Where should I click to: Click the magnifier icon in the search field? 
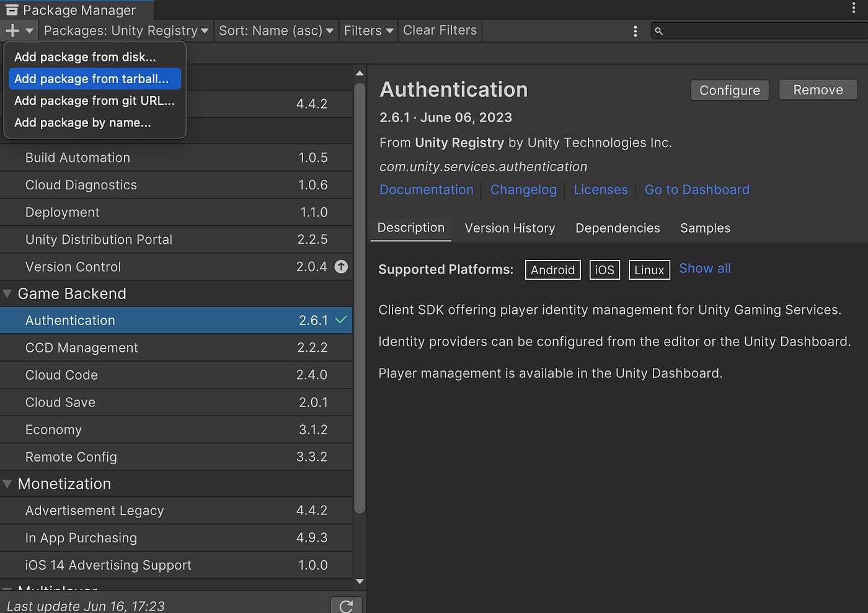[x=658, y=31]
